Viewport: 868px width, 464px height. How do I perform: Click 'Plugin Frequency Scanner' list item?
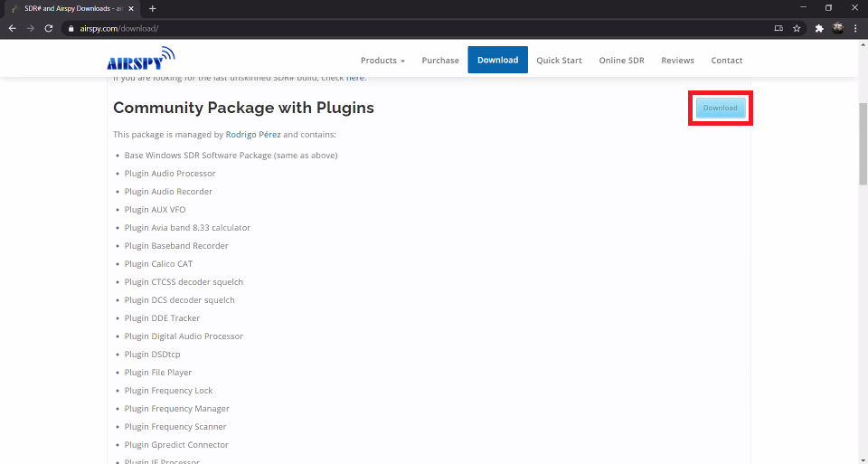pyautogui.click(x=175, y=427)
